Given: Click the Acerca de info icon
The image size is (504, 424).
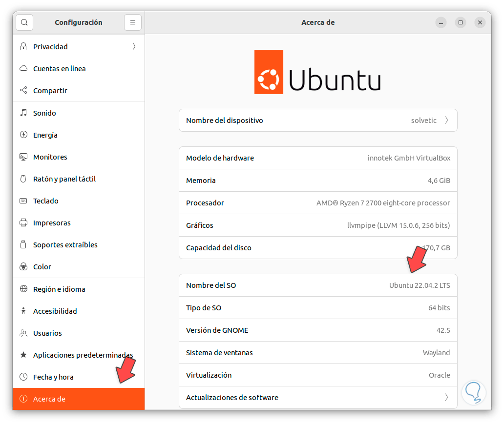Looking at the screenshot, I should (23, 399).
